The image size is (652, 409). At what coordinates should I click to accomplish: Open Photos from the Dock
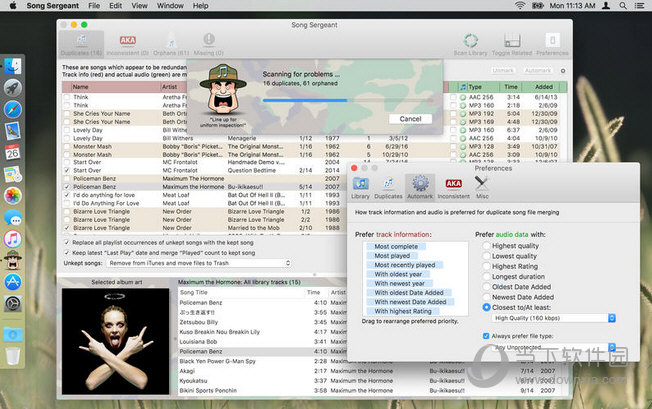(x=13, y=195)
